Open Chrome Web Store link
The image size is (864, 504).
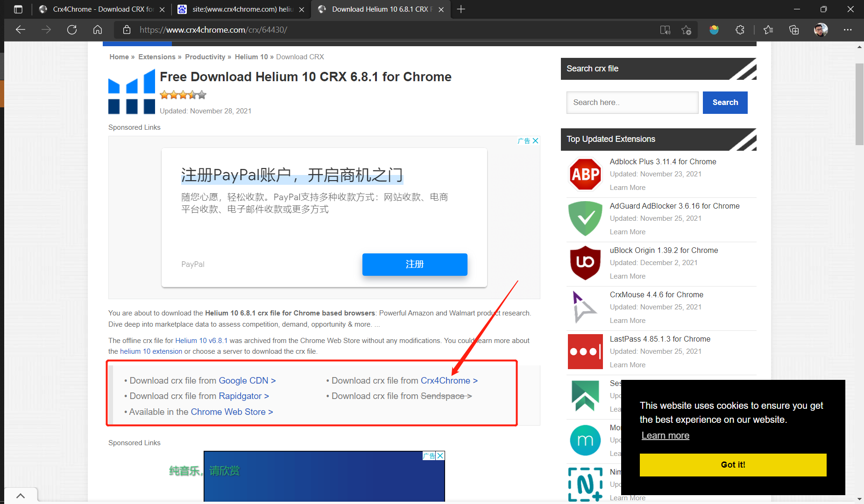(232, 412)
